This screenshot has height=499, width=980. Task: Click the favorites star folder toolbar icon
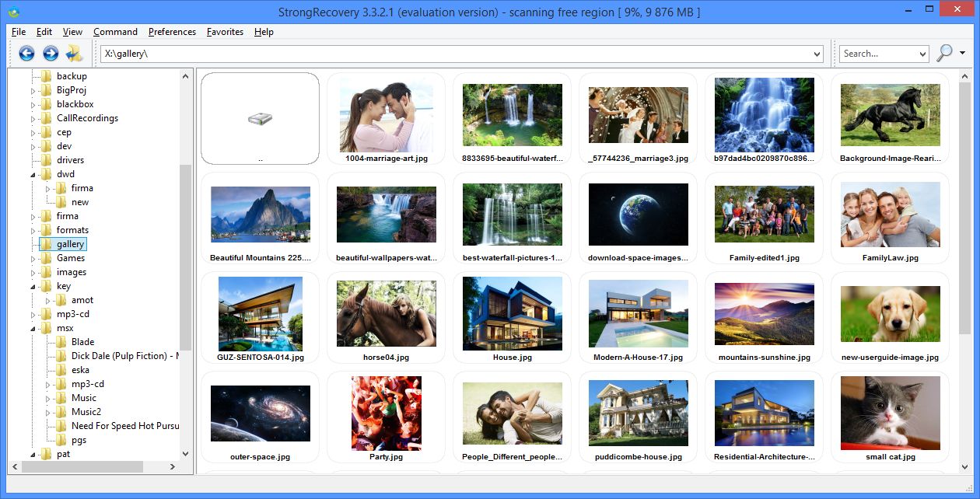pos(75,54)
